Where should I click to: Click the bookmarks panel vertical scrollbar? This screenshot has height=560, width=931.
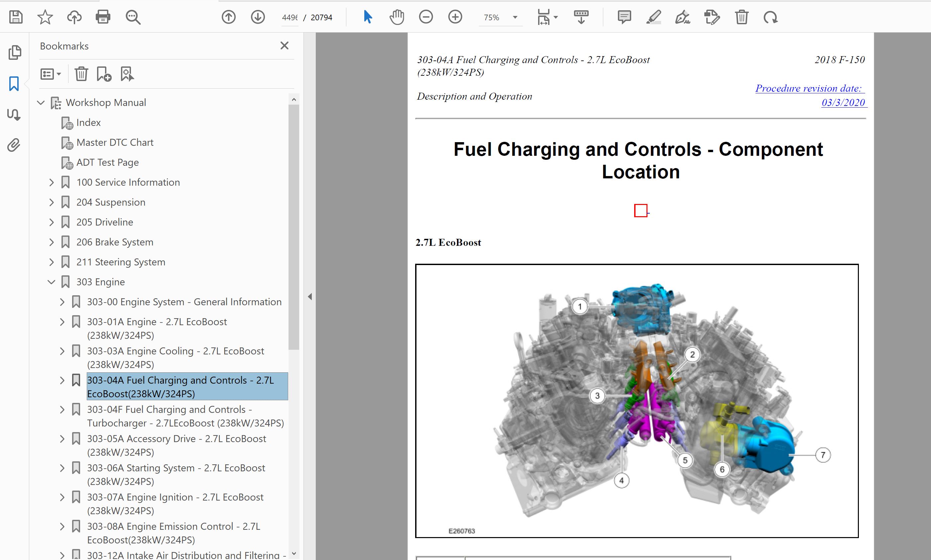294,227
